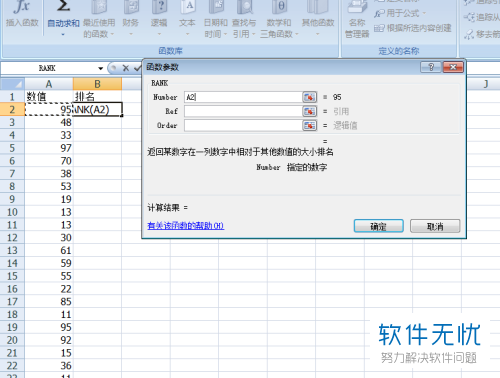Click cell with value 30
The width and height of the screenshot is (500, 378).
(49, 237)
